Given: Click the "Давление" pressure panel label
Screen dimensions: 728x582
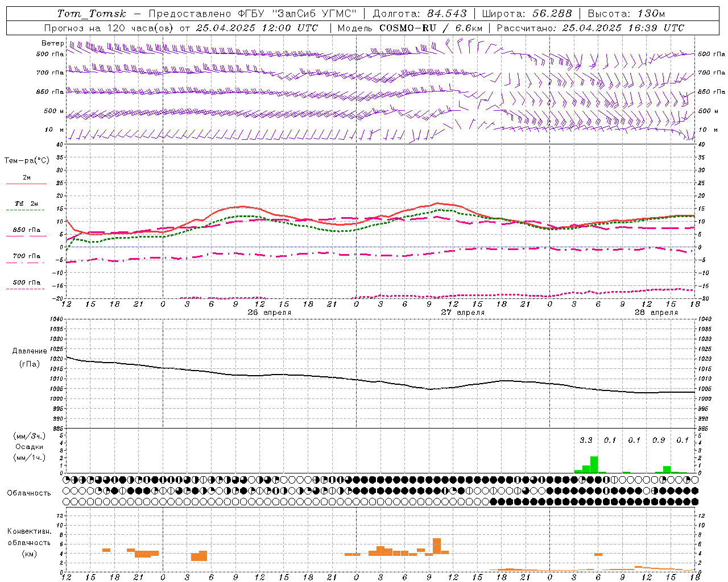Looking at the screenshot, I should 30,351.
